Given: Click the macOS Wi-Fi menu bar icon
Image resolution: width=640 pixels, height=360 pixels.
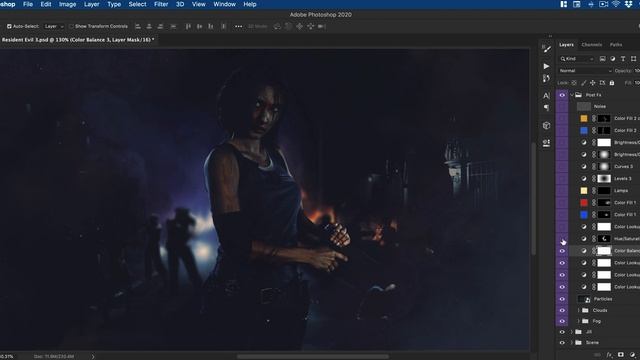Looking at the screenshot, I should tap(616, 4).
